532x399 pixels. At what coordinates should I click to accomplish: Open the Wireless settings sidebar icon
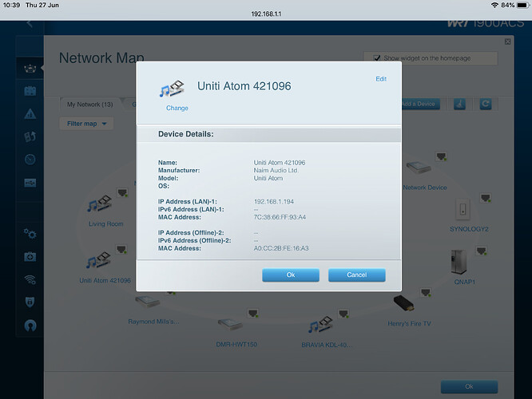tap(30, 279)
